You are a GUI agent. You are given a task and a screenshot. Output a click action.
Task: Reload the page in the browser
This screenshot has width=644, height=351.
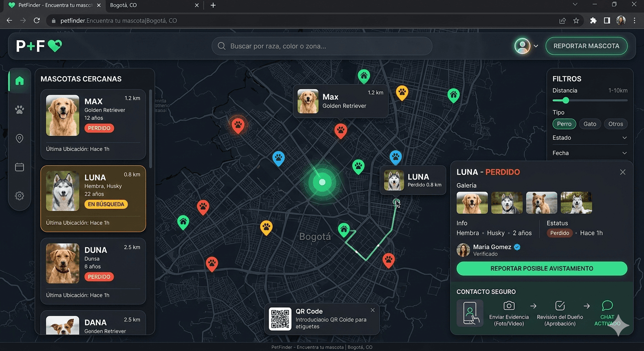click(x=37, y=21)
